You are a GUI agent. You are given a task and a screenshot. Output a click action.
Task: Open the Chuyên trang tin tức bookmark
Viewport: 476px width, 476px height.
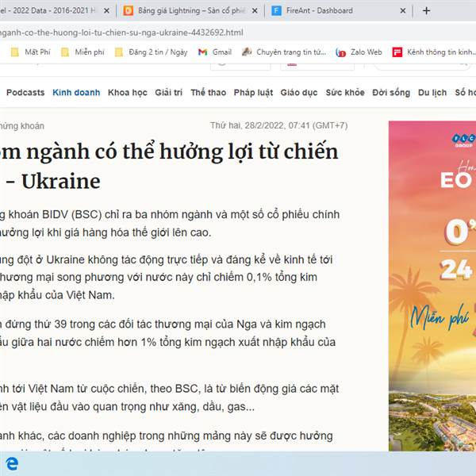[x=284, y=52]
